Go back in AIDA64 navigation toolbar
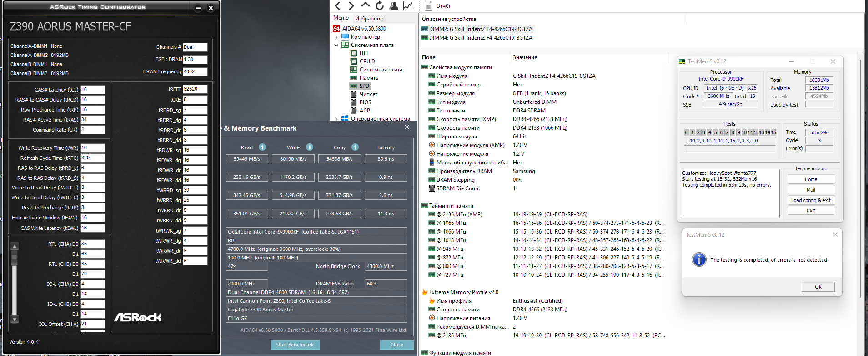Screen dimensions: 868x356 click(x=337, y=6)
